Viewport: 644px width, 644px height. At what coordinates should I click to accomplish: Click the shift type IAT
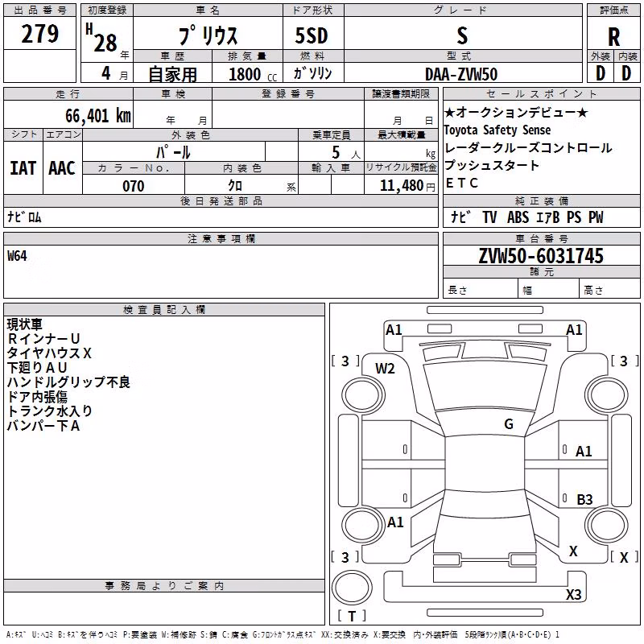point(23,168)
